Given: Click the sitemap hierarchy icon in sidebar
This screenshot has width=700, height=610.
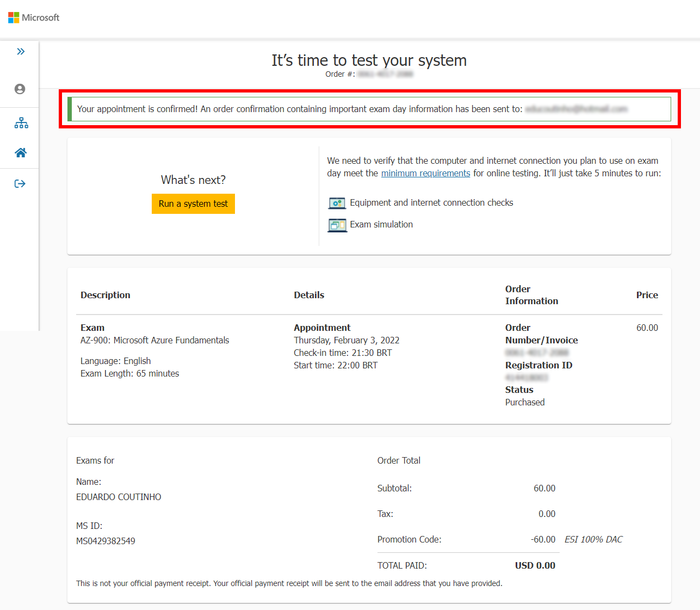Looking at the screenshot, I should click(x=21, y=123).
